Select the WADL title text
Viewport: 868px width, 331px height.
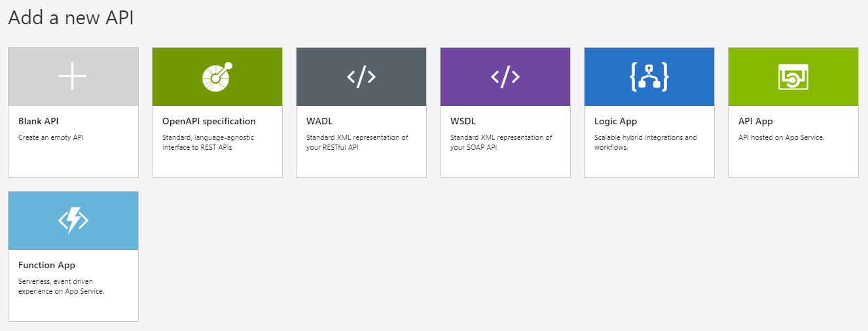[319, 121]
